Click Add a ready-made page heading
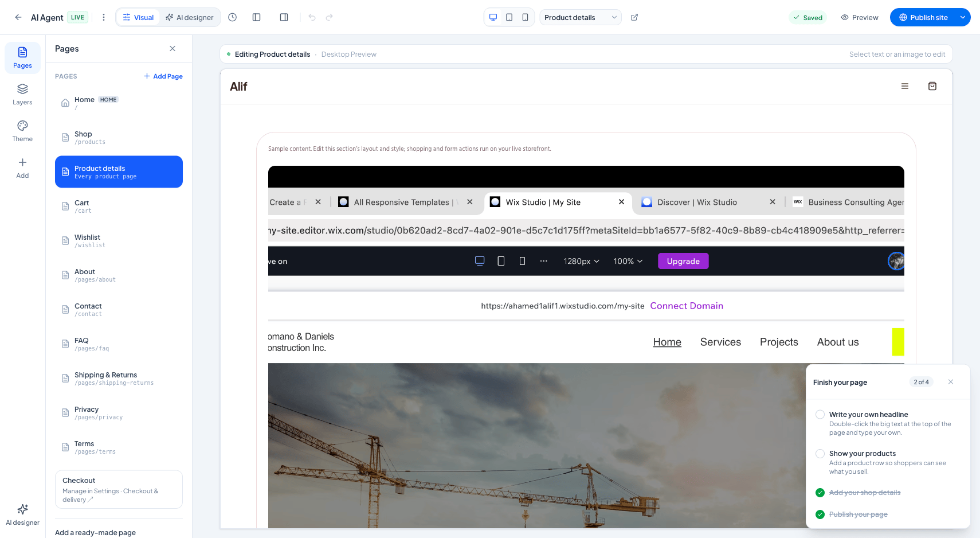Image resolution: width=980 pixels, height=538 pixels. tap(95, 532)
